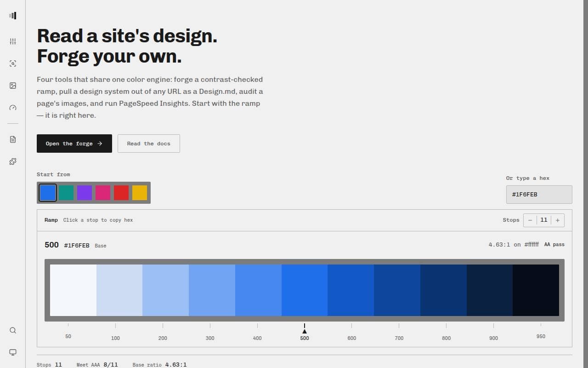Copy hex of the 900 ramp stop
Image resolution: width=588 pixels, height=368 pixels.
tap(490, 290)
